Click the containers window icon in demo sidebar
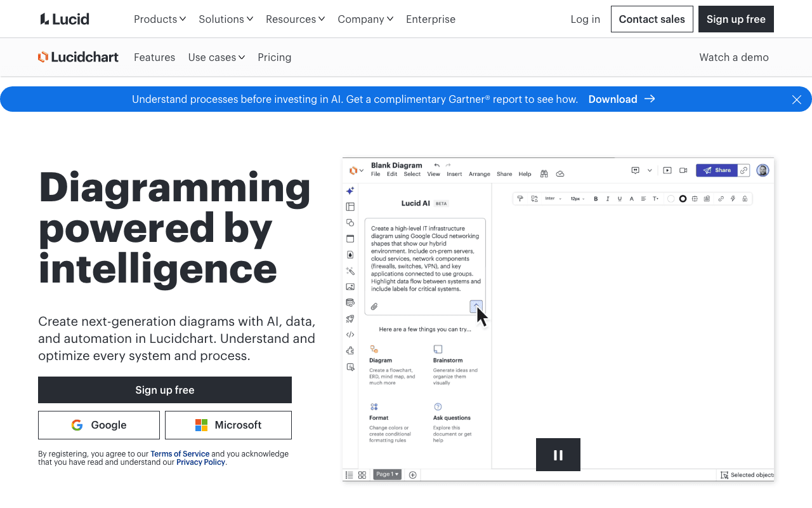 [x=350, y=239]
